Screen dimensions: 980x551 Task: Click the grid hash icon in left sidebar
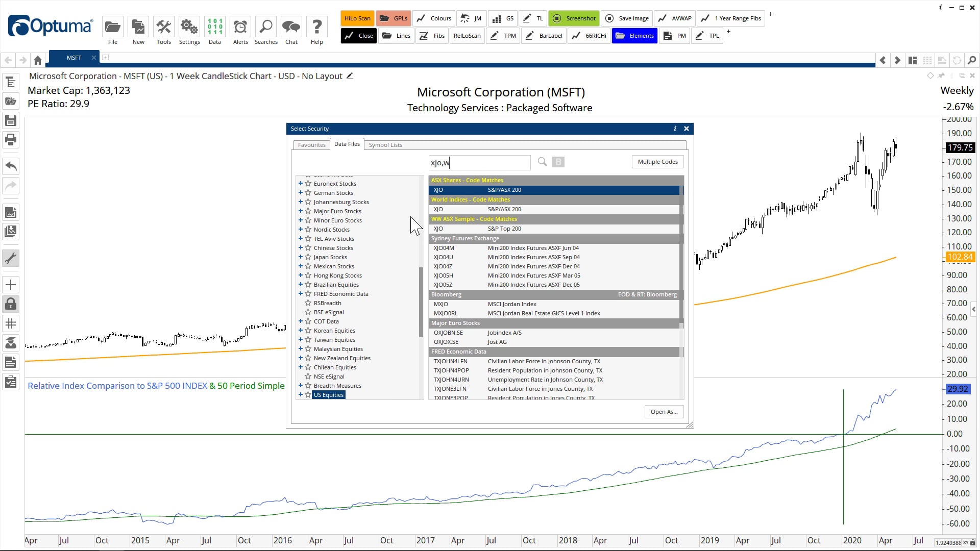click(11, 323)
